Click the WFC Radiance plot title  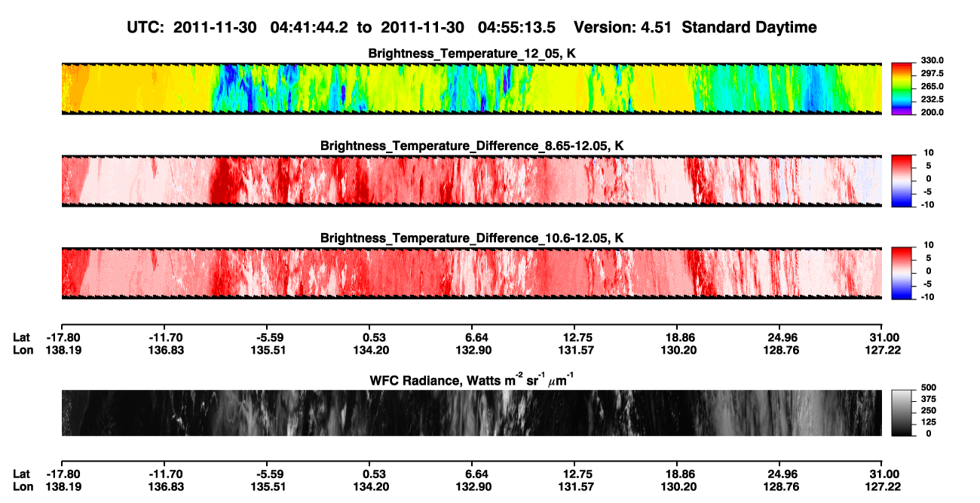pyautogui.click(x=472, y=380)
